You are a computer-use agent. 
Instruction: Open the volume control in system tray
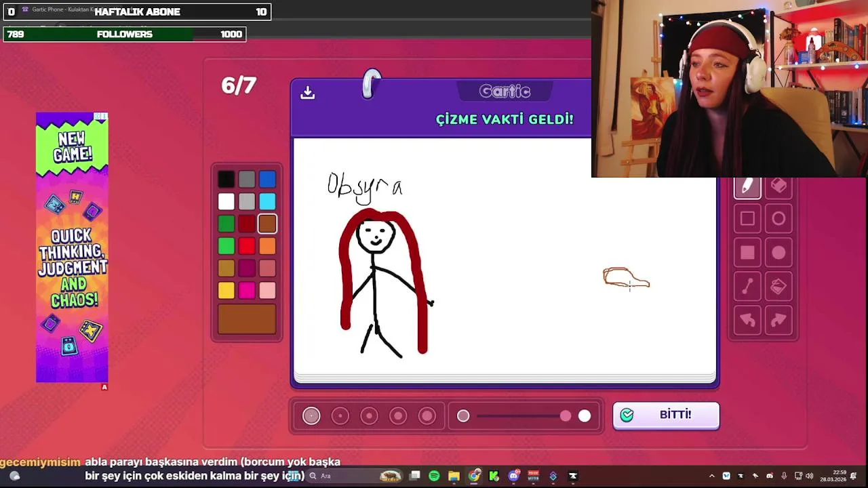(x=809, y=476)
